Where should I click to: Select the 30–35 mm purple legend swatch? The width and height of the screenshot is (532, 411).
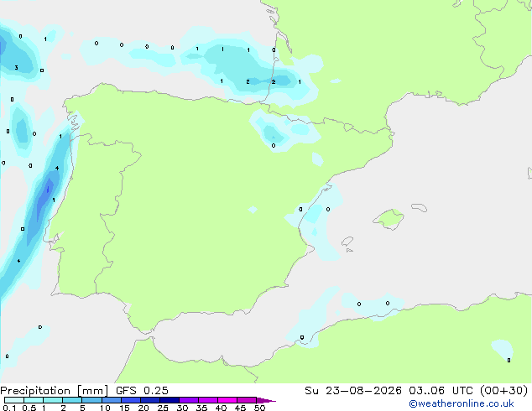click(189, 400)
